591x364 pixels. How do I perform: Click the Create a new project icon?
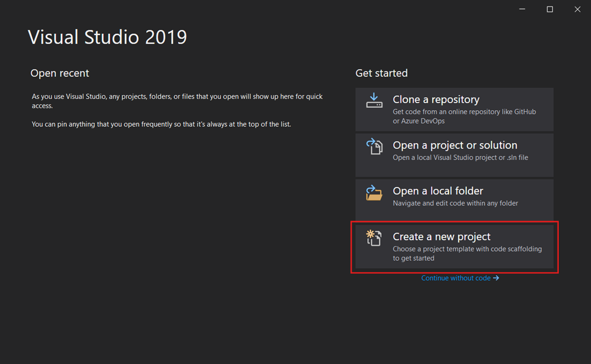374,238
